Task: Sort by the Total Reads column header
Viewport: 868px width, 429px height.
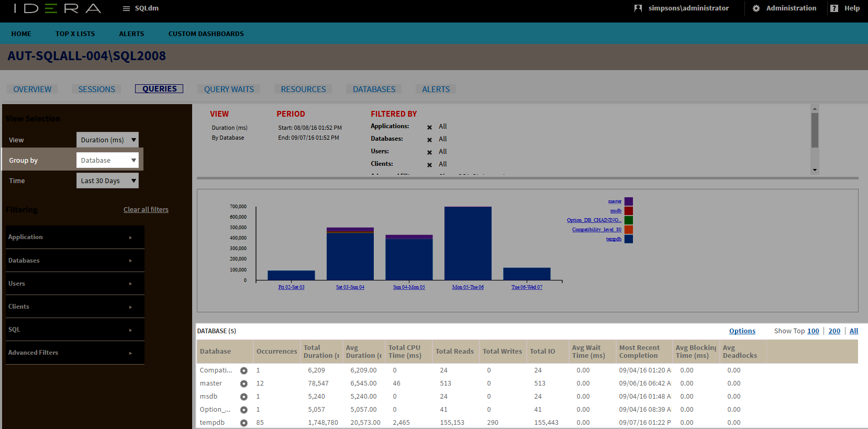Action: coord(454,352)
